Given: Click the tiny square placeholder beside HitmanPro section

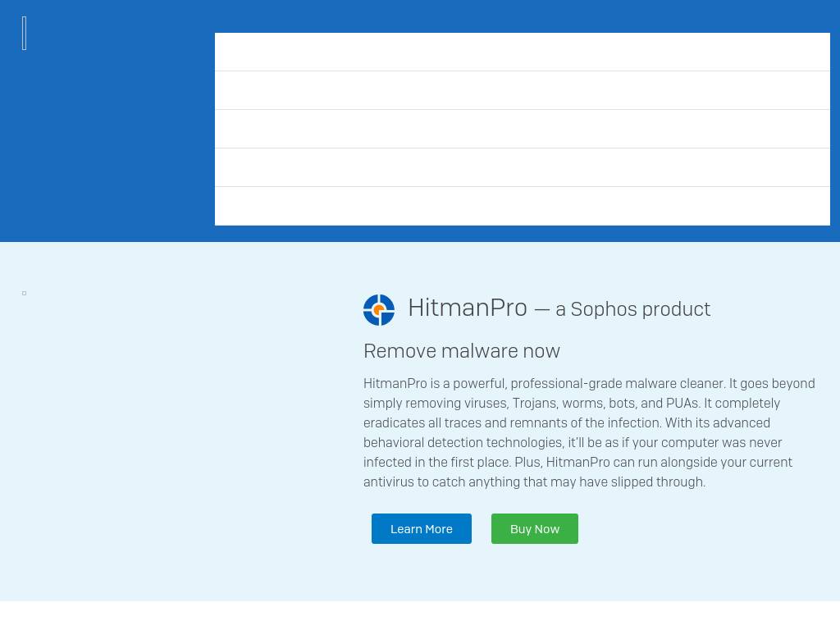Looking at the screenshot, I should [25, 293].
